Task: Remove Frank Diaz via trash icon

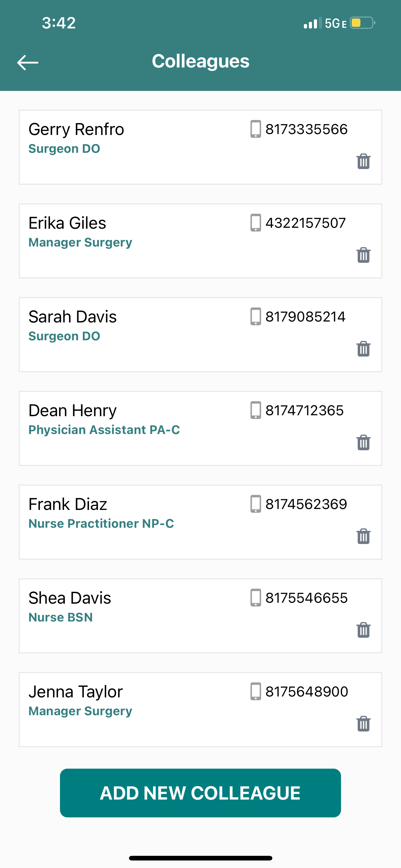Action: (363, 536)
